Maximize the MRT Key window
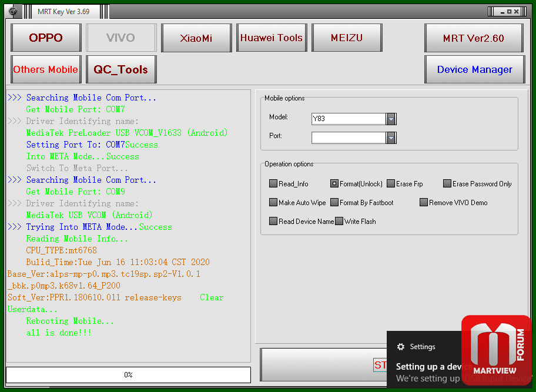 pyautogui.click(x=510, y=12)
